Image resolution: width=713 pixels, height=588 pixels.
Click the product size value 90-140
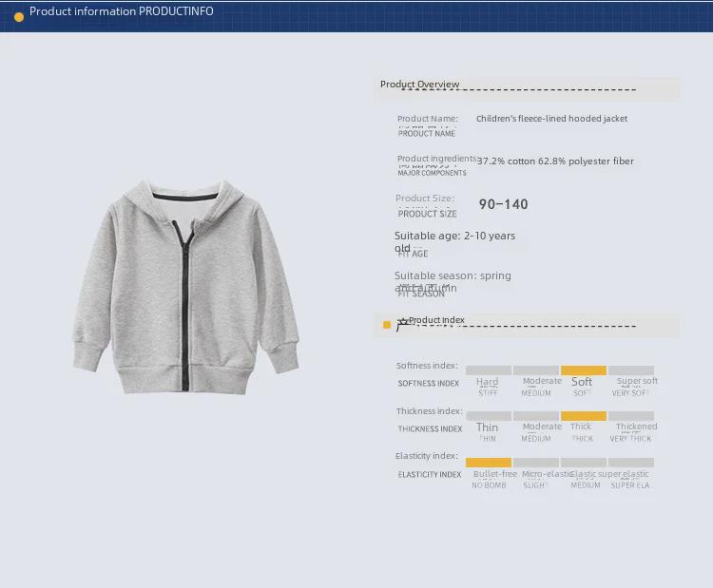coord(503,204)
